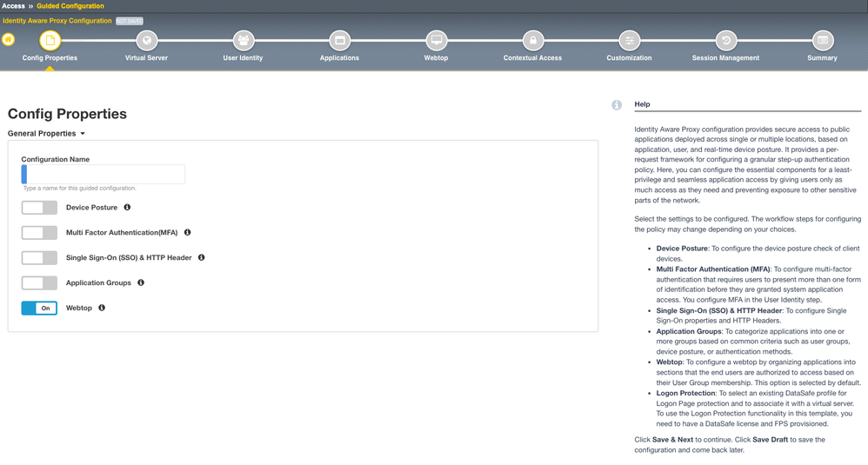Go to the Customization sliders icon

[630, 40]
